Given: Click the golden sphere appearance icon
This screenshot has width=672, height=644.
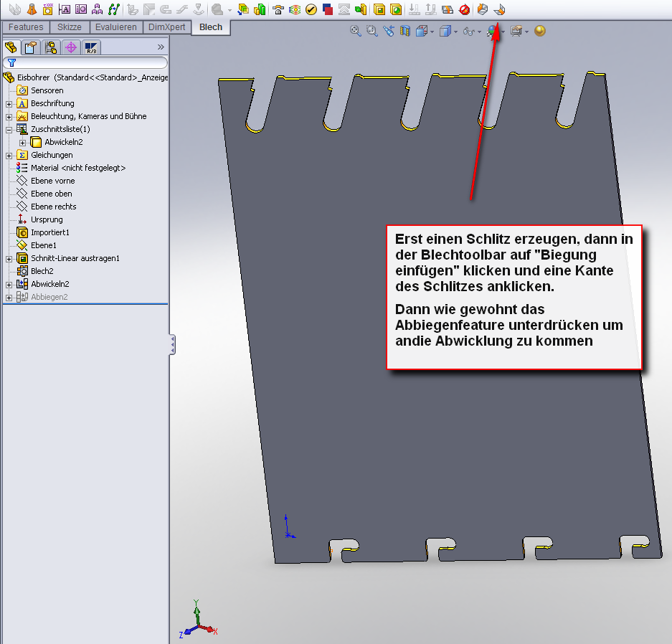Looking at the screenshot, I should [x=540, y=31].
